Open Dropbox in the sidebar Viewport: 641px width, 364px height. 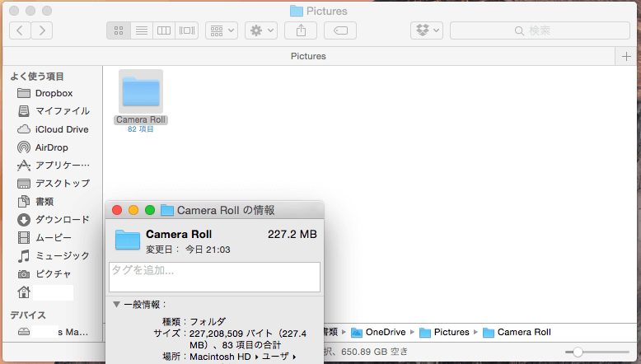[x=54, y=93]
